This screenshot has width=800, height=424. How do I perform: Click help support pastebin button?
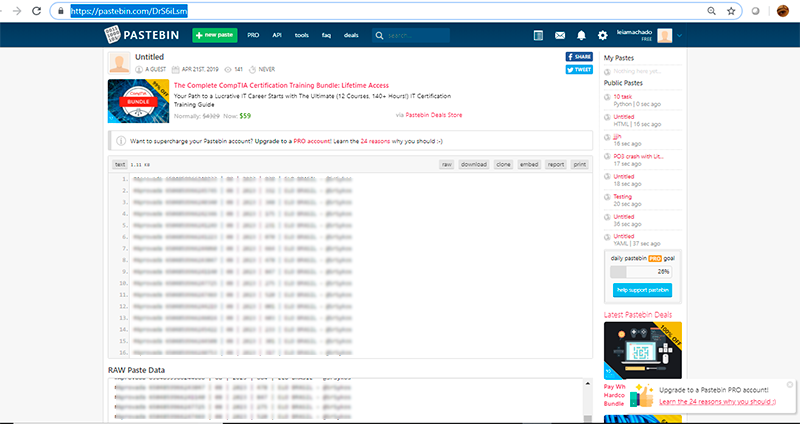click(x=642, y=290)
